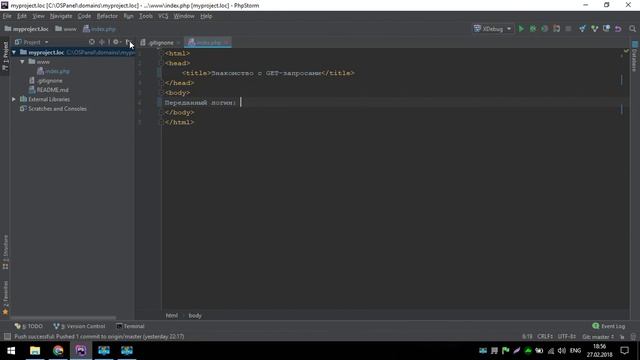
Task: Click Compare with same repository version icon
Action: (606, 29)
